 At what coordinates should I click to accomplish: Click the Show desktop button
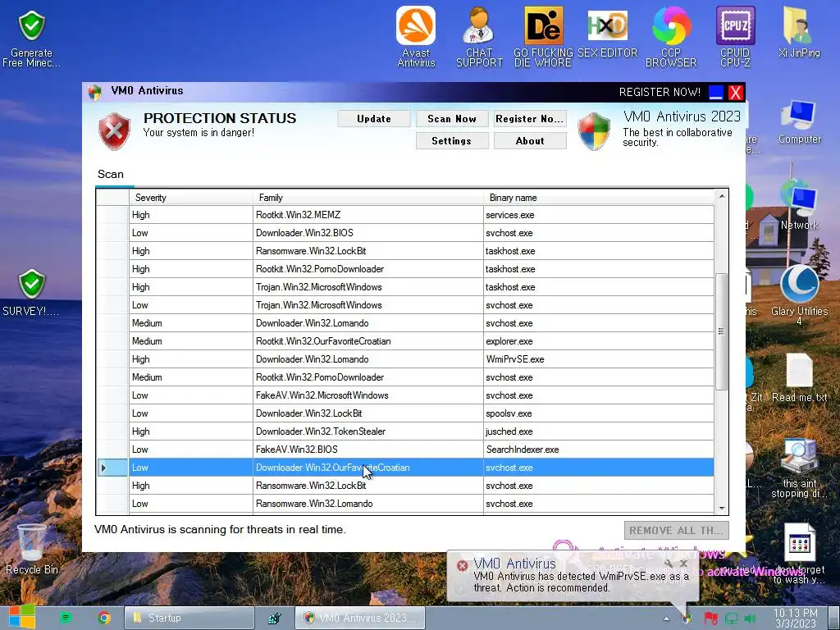coord(834,618)
